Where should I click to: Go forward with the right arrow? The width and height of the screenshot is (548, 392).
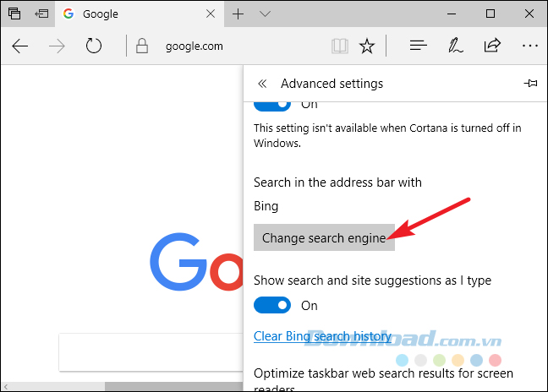57,46
